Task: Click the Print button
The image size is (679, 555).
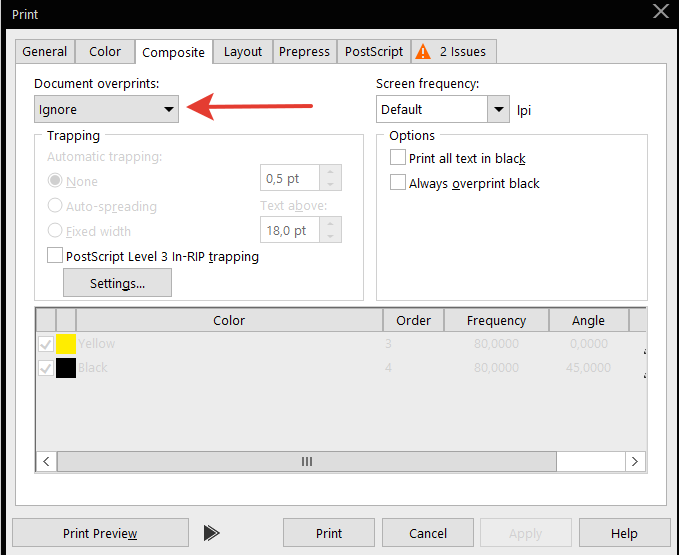Action: click(x=329, y=533)
